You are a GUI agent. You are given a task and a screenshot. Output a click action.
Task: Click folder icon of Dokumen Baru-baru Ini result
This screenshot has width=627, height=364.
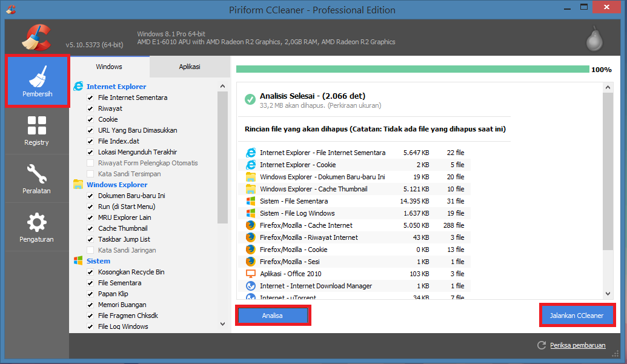point(251,177)
